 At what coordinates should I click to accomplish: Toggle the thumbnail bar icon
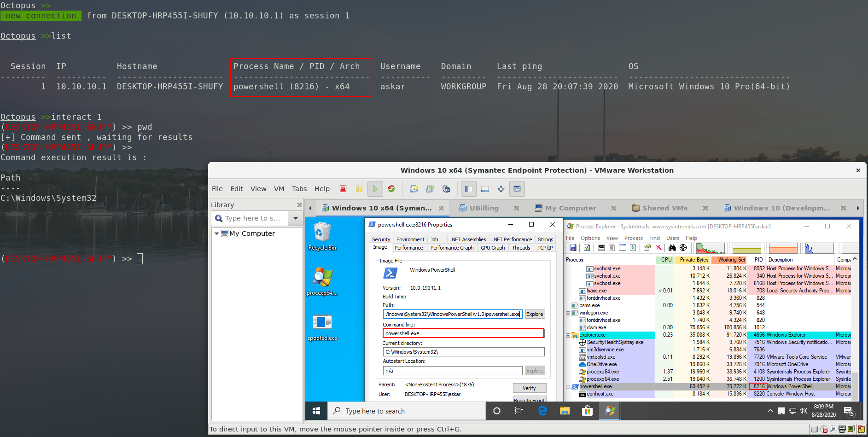coord(485,189)
